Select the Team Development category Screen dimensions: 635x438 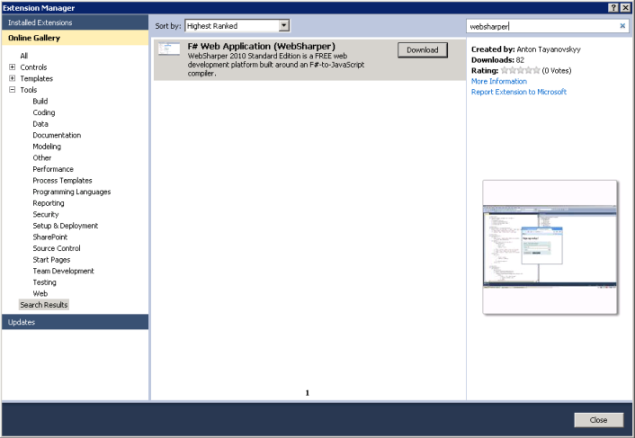click(x=63, y=271)
